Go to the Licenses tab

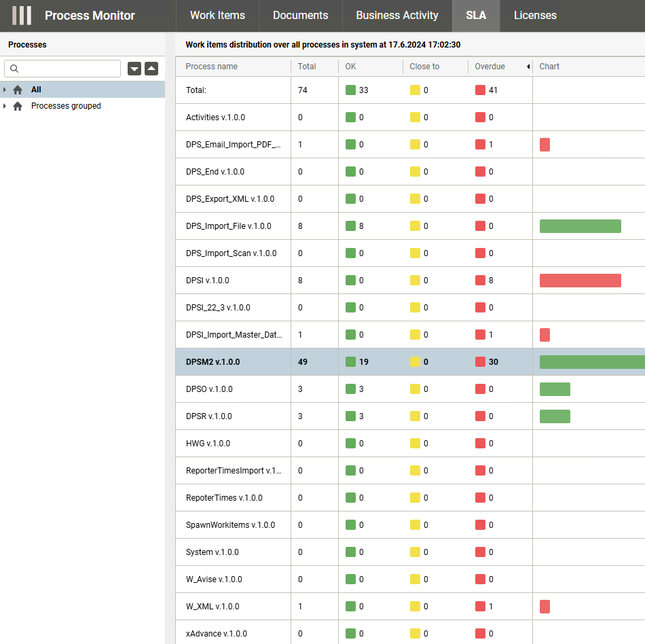[535, 16]
